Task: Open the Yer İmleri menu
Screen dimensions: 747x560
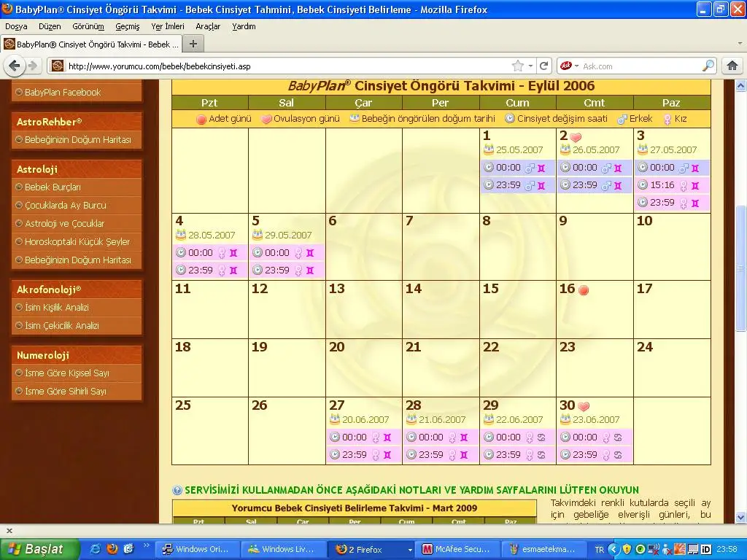Action: coord(168,26)
